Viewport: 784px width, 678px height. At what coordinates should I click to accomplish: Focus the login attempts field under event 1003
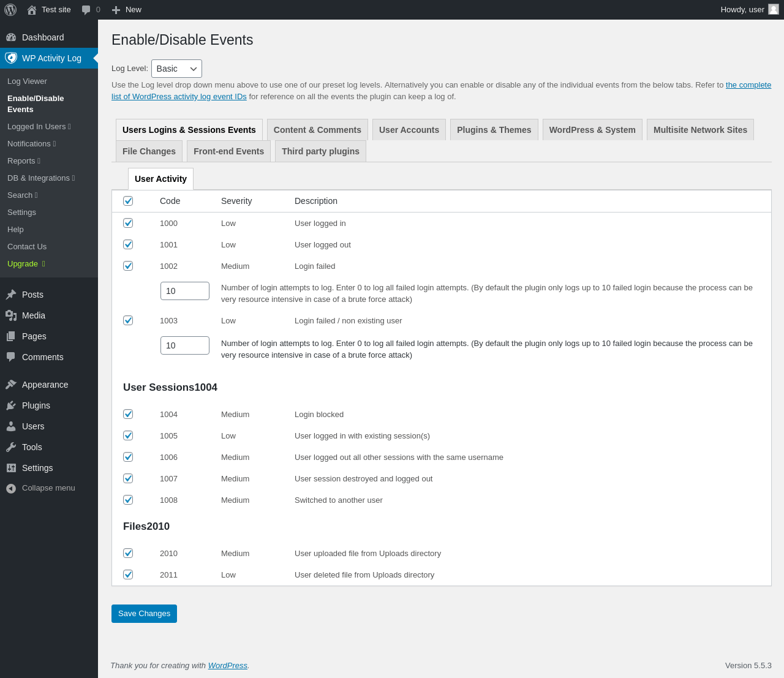185,345
